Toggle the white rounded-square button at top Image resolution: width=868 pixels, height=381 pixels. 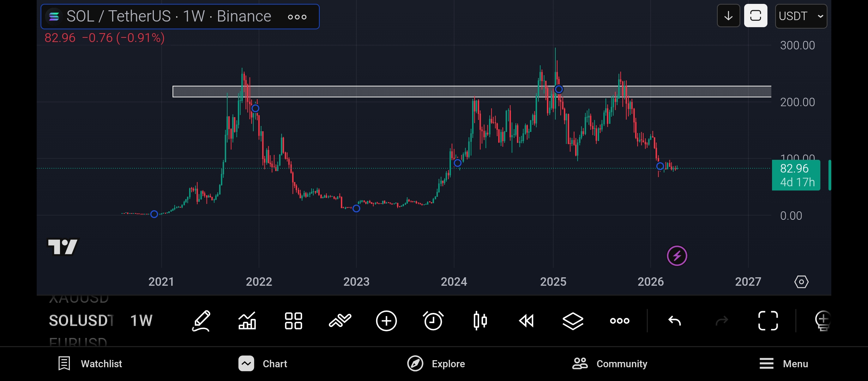pos(756,16)
